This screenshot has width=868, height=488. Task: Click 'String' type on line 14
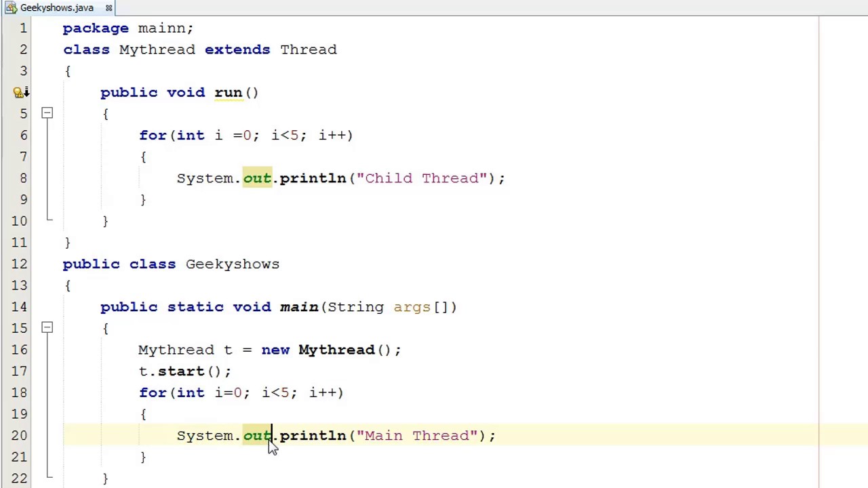[355, 308]
